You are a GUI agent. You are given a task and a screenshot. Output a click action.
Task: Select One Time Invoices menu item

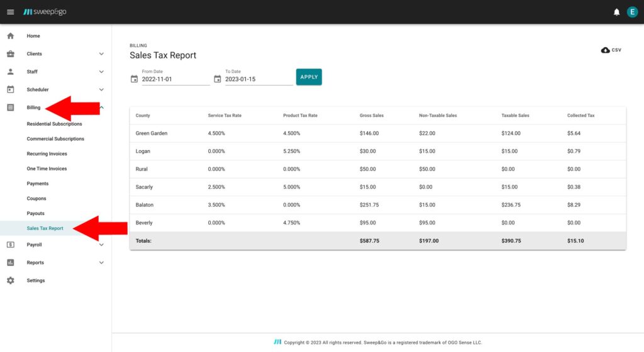47,168
